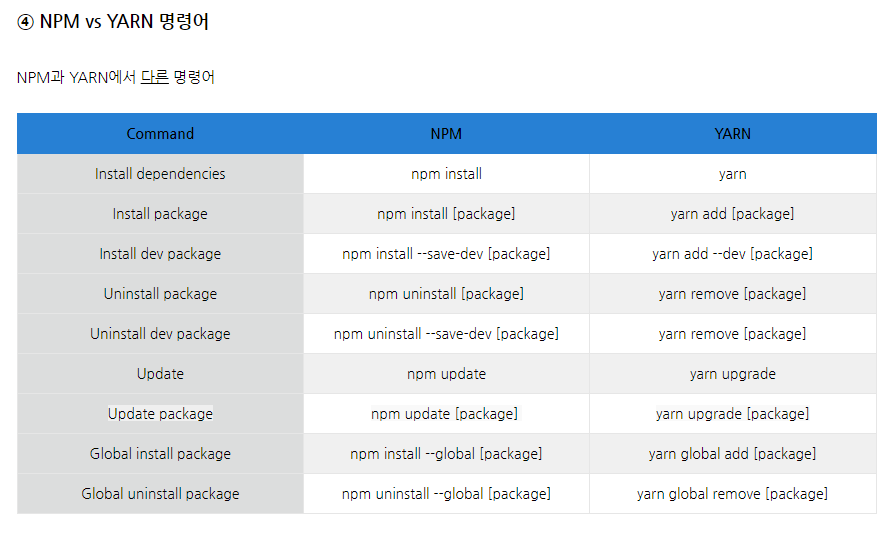Click the 'Install package' row label
Viewport: 896px width, 533px height.
pos(160,214)
